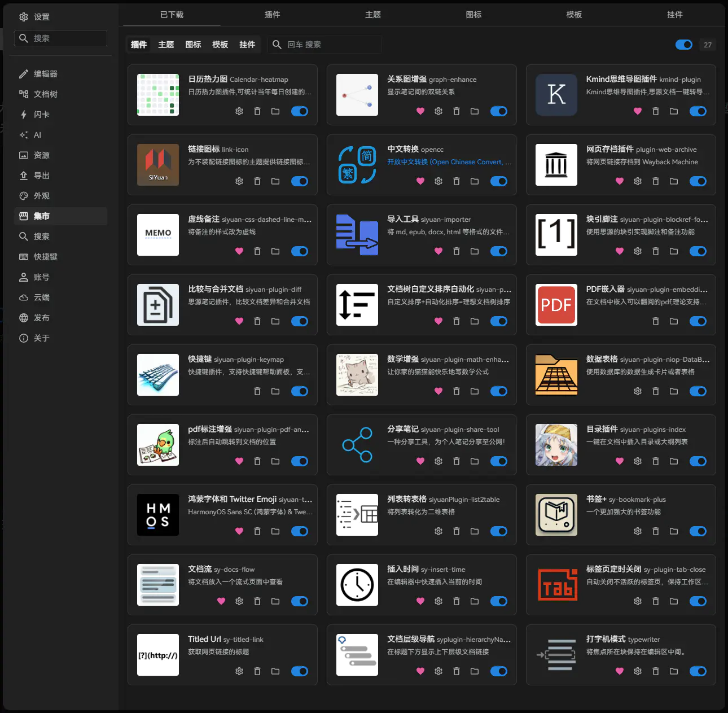Open settings gear for 标签页定时关闭 plugin
Viewport: 728px width, 713px height.
coord(638,601)
